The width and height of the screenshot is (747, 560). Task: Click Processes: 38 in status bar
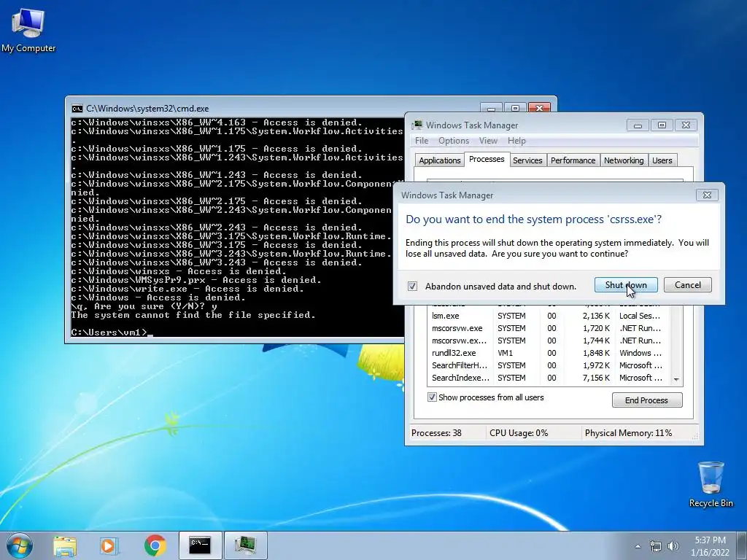436,433
